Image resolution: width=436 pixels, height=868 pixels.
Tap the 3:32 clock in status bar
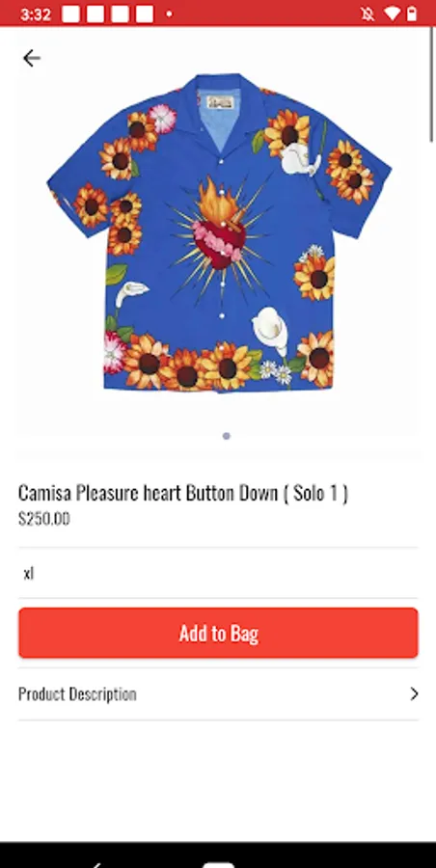point(36,14)
